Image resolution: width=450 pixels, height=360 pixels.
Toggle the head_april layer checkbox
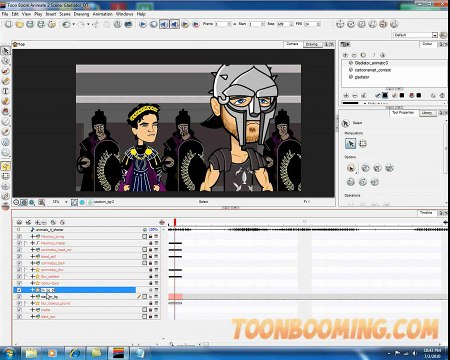pyautogui.click(x=19, y=256)
